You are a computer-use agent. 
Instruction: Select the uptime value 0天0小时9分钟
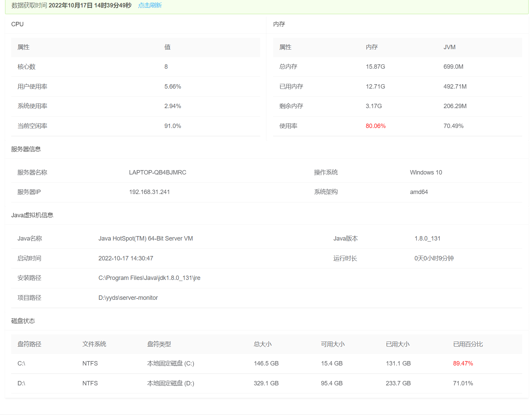(x=434, y=258)
